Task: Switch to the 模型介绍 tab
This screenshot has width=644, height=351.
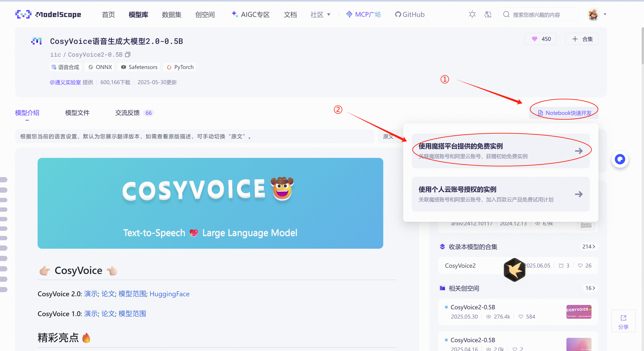Action: click(x=27, y=113)
